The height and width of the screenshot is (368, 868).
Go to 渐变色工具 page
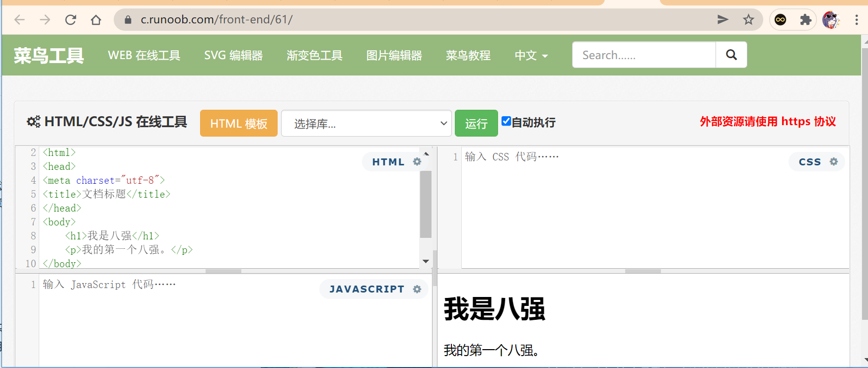point(314,56)
